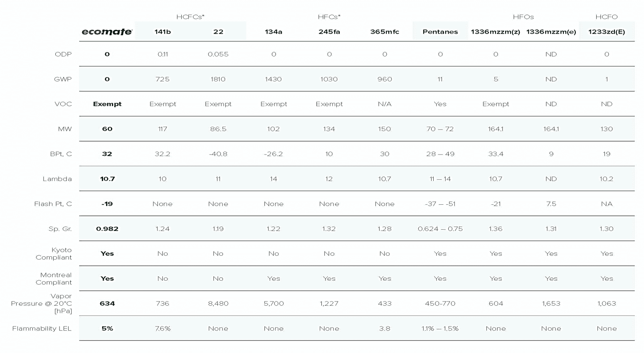This screenshot has height=353, width=644.
Task: Click the ecomate 0.982 Sp. Gr. value
Action: pyautogui.click(x=107, y=229)
